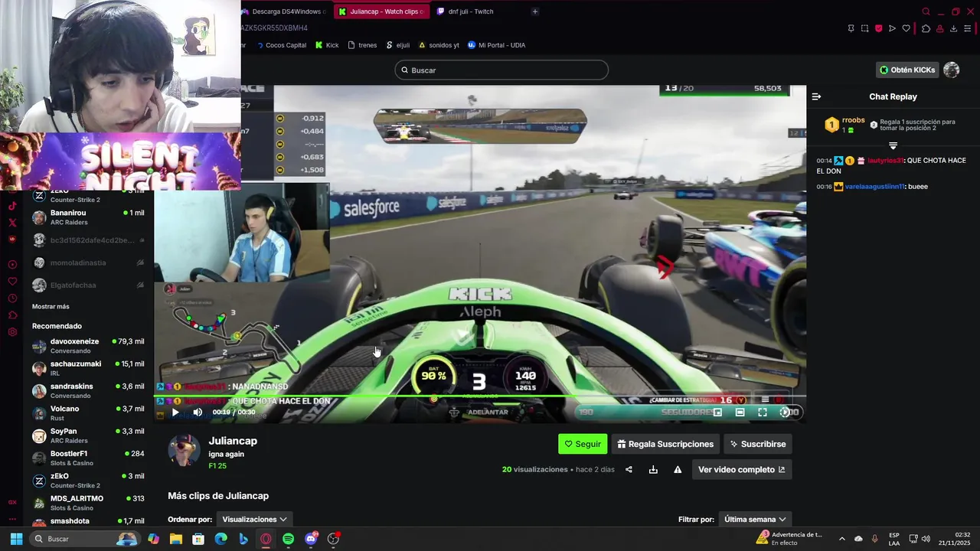Collapse the Chat Replay panel
This screenshot has width=980, height=551.
point(816,96)
